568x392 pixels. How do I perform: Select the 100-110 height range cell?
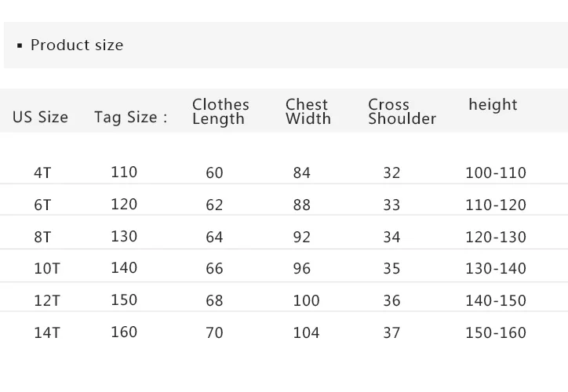[495, 172]
